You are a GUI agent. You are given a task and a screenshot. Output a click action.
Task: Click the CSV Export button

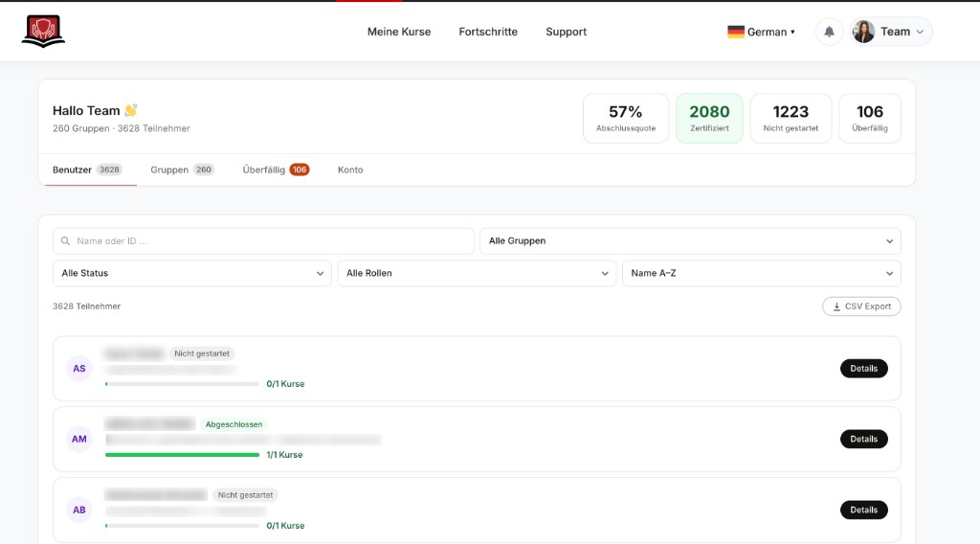click(861, 306)
